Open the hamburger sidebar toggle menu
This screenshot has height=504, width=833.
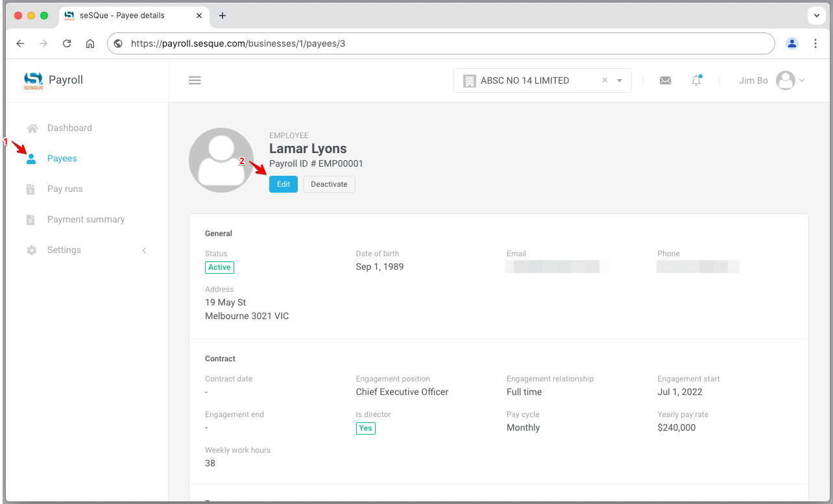click(195, 80)
